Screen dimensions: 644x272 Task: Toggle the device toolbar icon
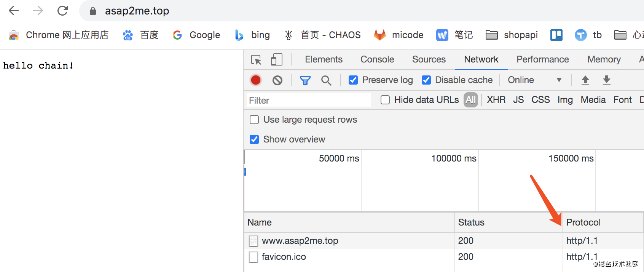277,60
